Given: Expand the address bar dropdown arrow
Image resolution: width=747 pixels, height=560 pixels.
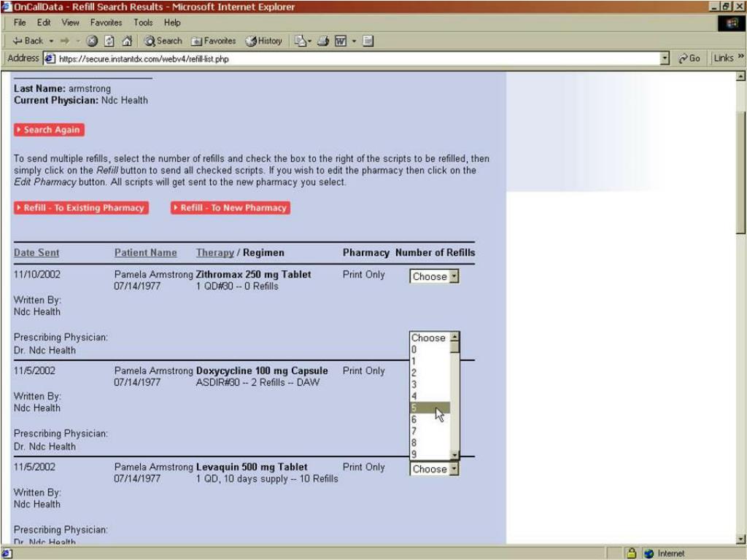Looking at the screenshot, I should (x=665, y=58).
